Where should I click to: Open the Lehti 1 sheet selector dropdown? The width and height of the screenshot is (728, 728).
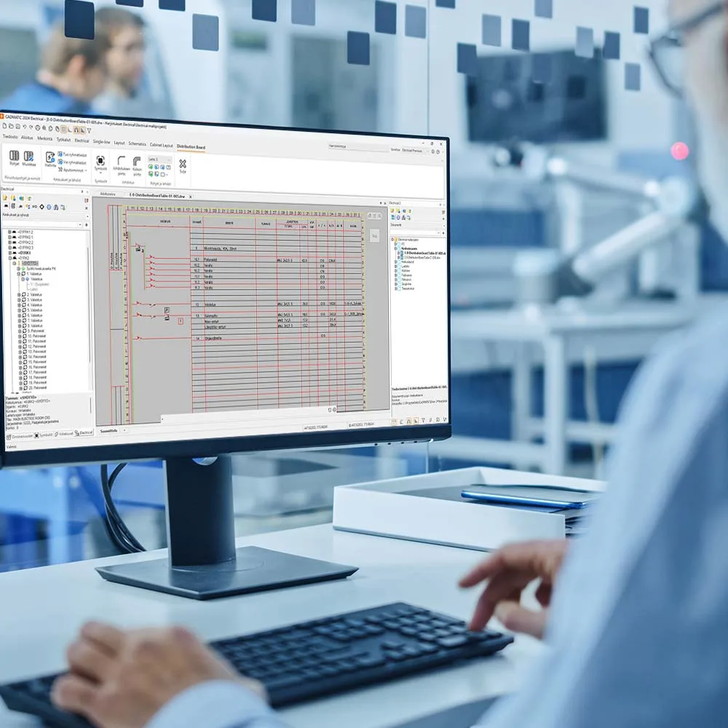tap(159, 159)
